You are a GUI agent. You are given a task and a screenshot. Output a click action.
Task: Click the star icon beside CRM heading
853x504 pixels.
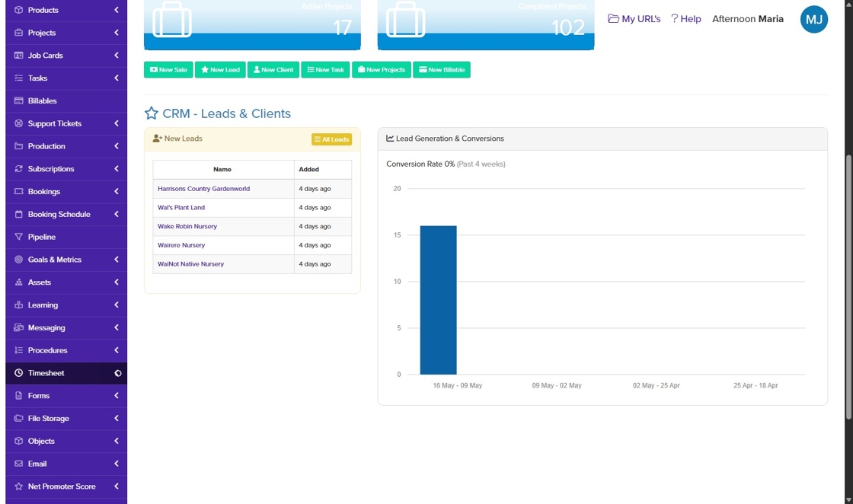click(152, 113)
